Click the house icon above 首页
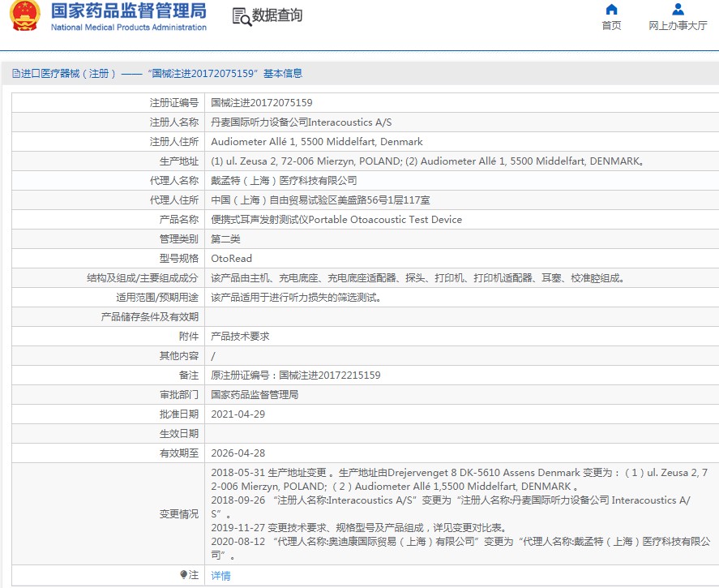719x588 pixels. point(611,9)
